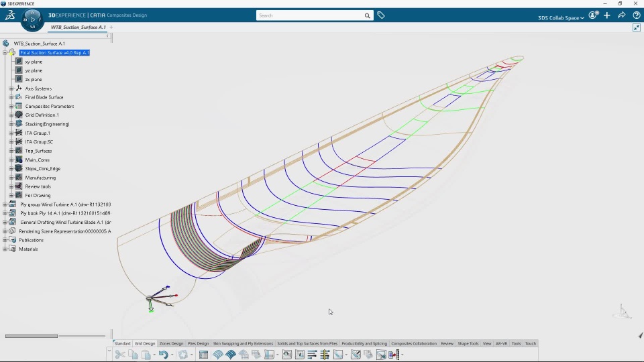Select xy plane in the tree
Image resolution: width=644 pixels, height=362 pixels.
(x=34, y=62)
